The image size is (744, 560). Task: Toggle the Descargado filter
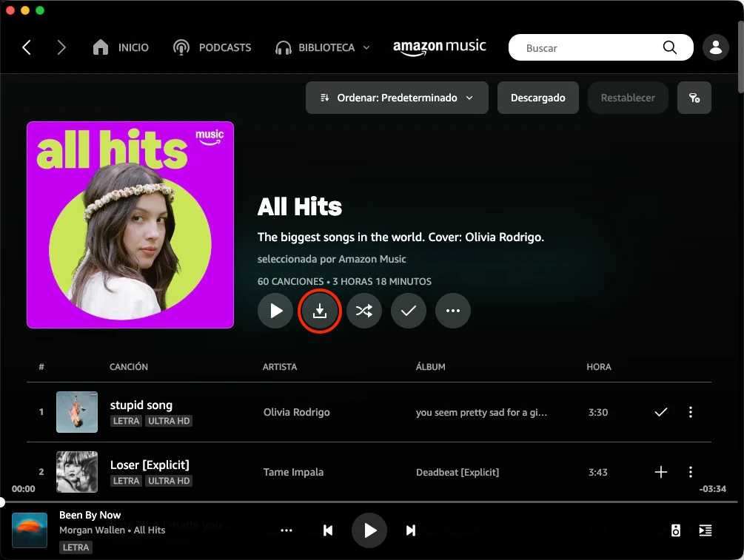[537, 98]
